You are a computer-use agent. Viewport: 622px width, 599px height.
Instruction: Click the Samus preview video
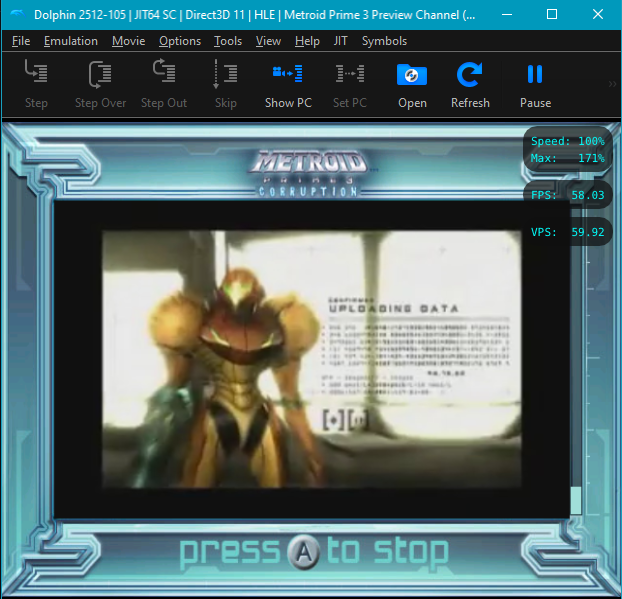tap(311, 359)
